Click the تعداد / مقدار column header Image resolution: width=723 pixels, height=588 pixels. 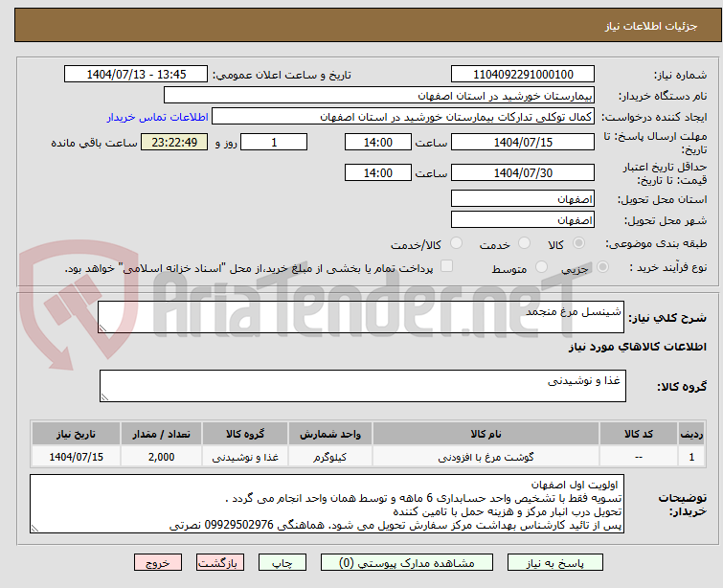point(161,434)
